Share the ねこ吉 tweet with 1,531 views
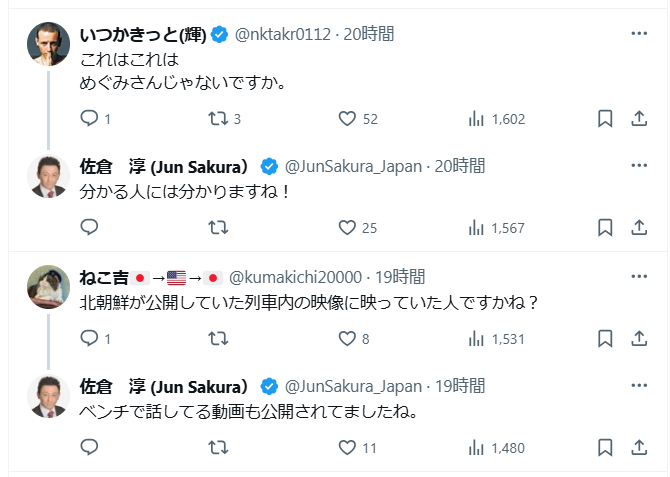This screenshot has width=670, height=477. 639,338
